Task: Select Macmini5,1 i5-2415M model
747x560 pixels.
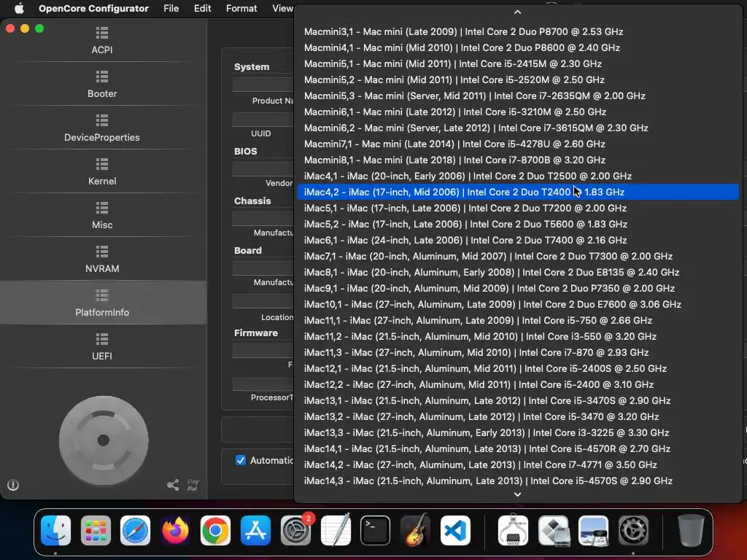Action: (x=518, y=63)
